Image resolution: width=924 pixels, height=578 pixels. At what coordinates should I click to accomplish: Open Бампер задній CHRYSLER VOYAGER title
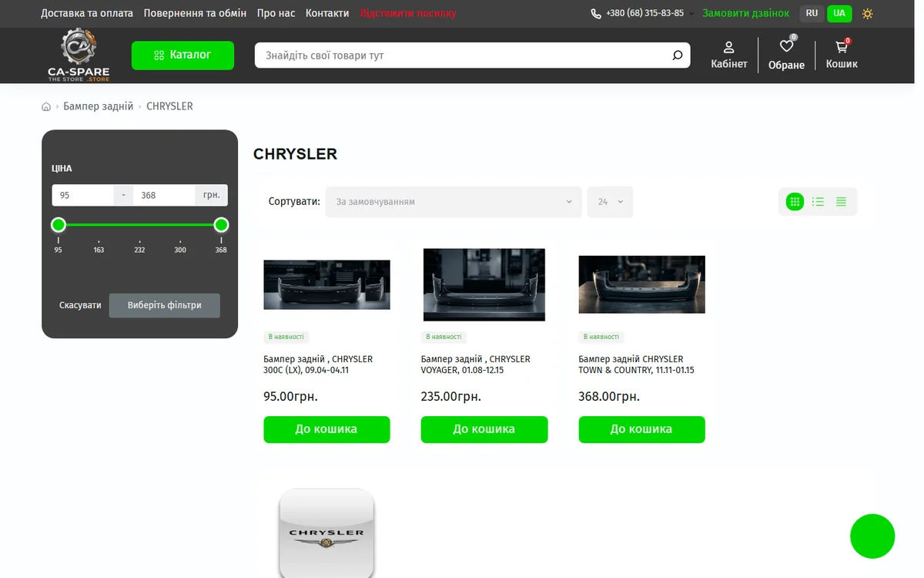pos(476,365)
